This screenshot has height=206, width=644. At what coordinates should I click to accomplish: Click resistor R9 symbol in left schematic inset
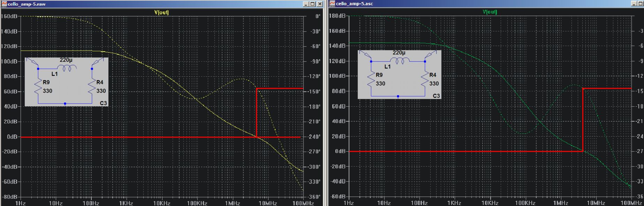coord(38,86)
